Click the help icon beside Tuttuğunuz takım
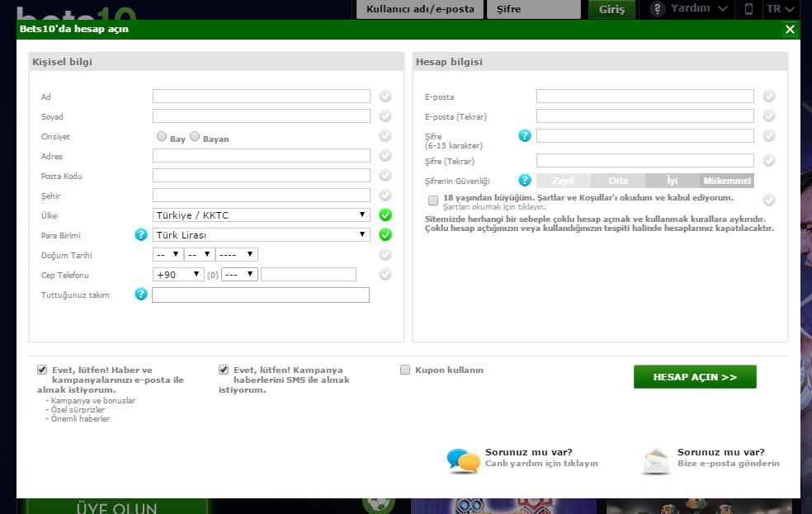 coord(141,294)
